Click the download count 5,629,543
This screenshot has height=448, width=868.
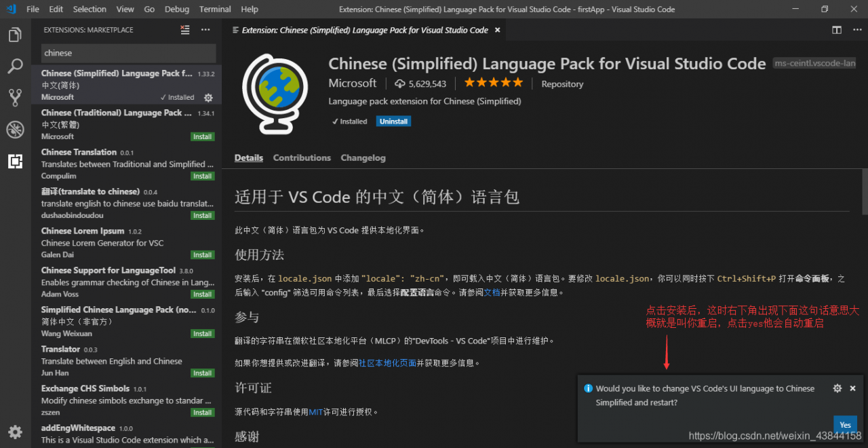[420, 83]
